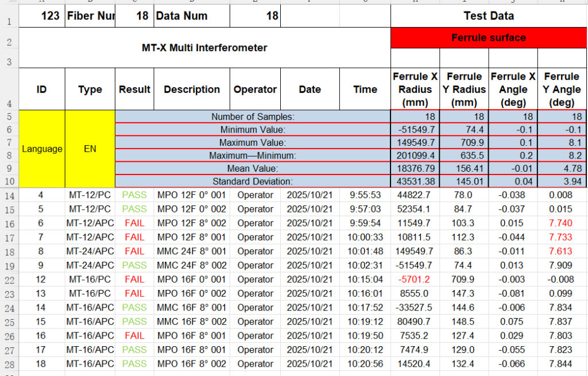The image size is (588, 376).
Task: Click the "Ferrule X Radius (mm)" header cell
Action: pyautogui.click(x=415, y=89)
